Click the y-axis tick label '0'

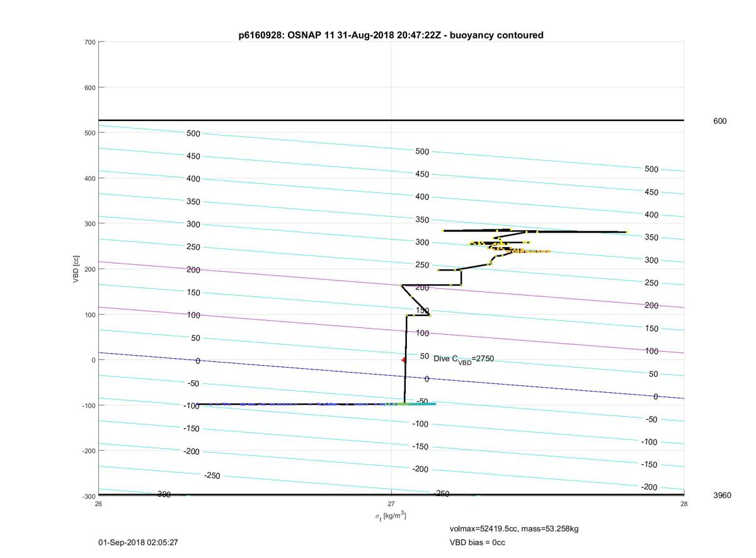pos(93,360)
